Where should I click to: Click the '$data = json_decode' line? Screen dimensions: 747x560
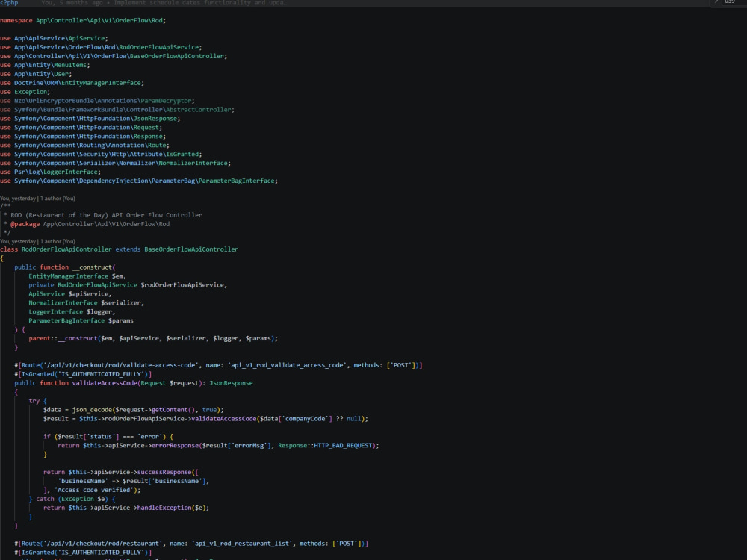134,410
